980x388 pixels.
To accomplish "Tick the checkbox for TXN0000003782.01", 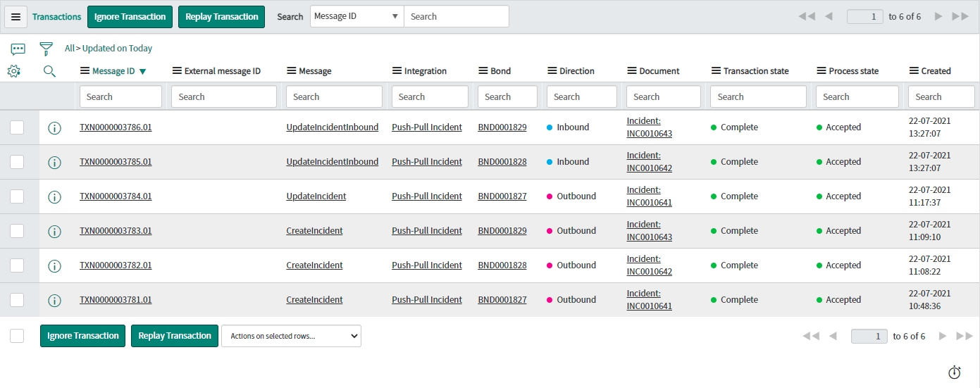I will point(17,265).
